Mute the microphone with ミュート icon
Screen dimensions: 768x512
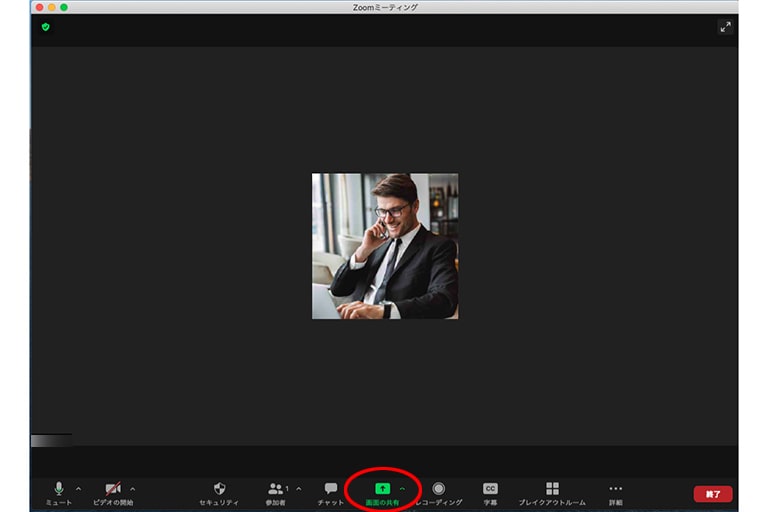(58, 489)
